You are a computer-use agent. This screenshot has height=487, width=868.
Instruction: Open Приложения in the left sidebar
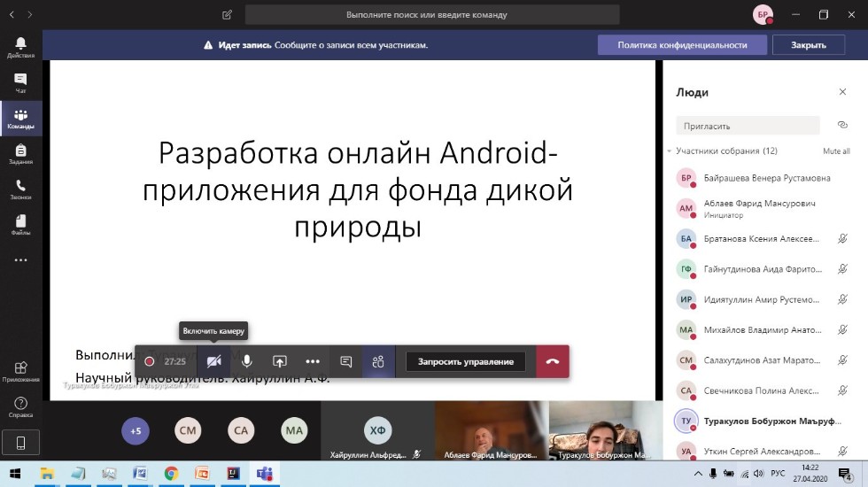point(20,370)
